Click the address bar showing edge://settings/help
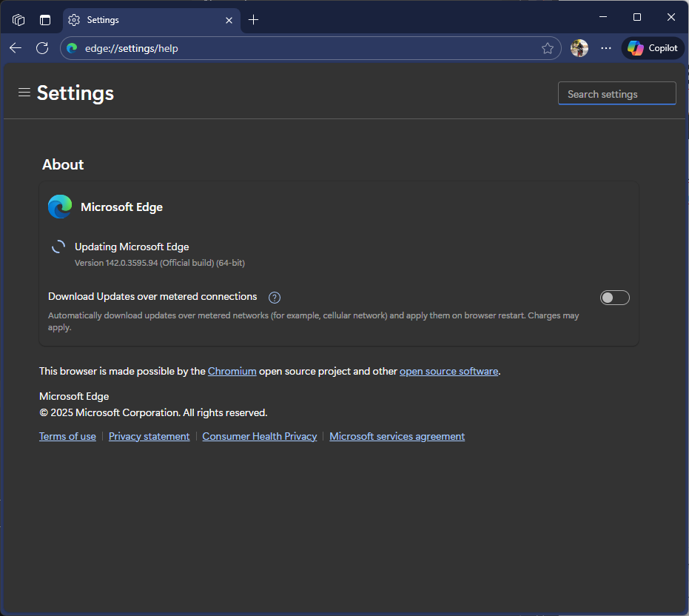This screenshot has height=616, width=689. click(x=296, y=48)
